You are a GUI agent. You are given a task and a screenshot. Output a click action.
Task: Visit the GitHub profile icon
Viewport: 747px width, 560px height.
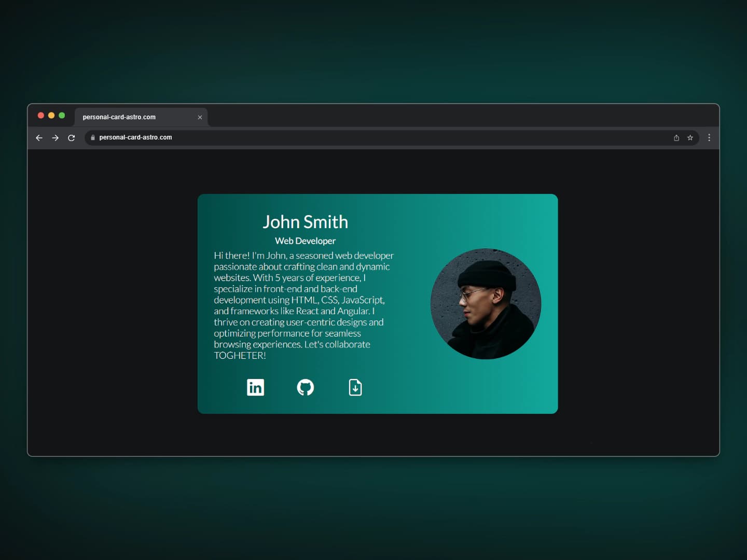(x=306, y=387)
